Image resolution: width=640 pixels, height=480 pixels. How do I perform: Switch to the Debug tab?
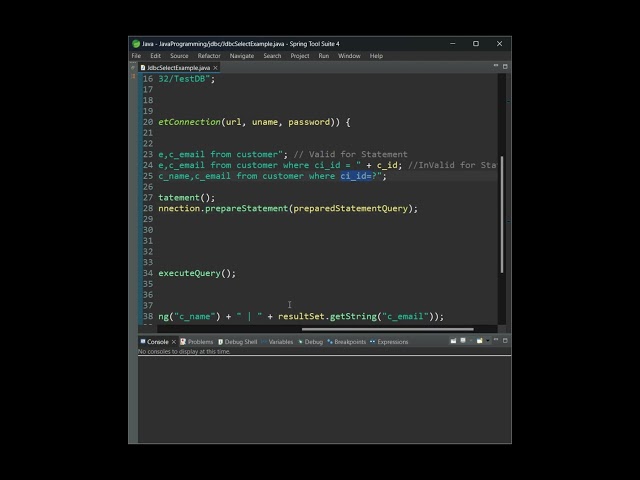[x=311, y=342]
